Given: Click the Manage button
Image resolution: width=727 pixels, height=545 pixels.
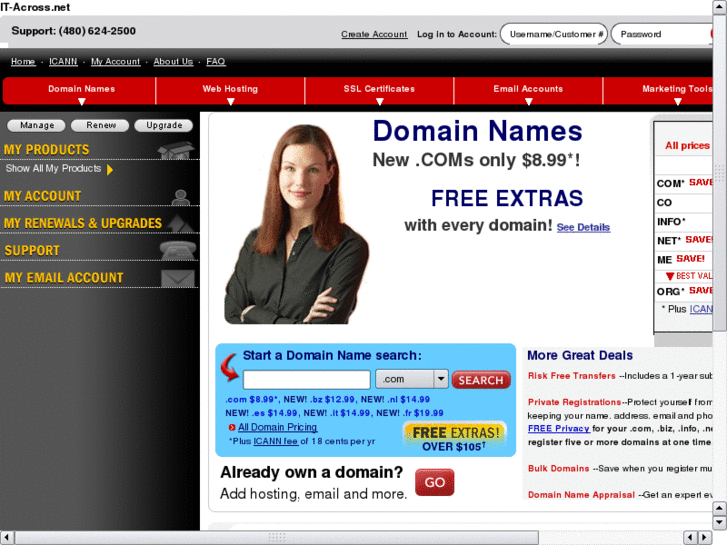Looking at the screenshot, I should click(37, 125).
